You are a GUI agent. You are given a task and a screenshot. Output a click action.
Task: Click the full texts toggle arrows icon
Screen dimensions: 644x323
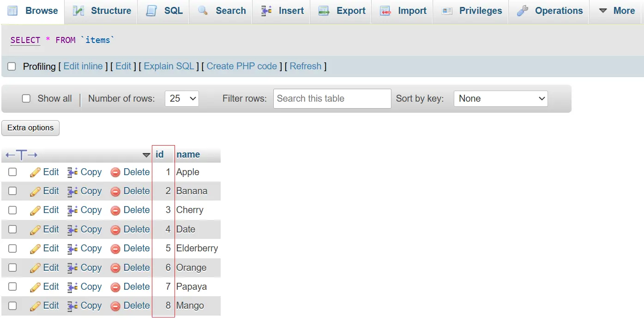point(21,155)
